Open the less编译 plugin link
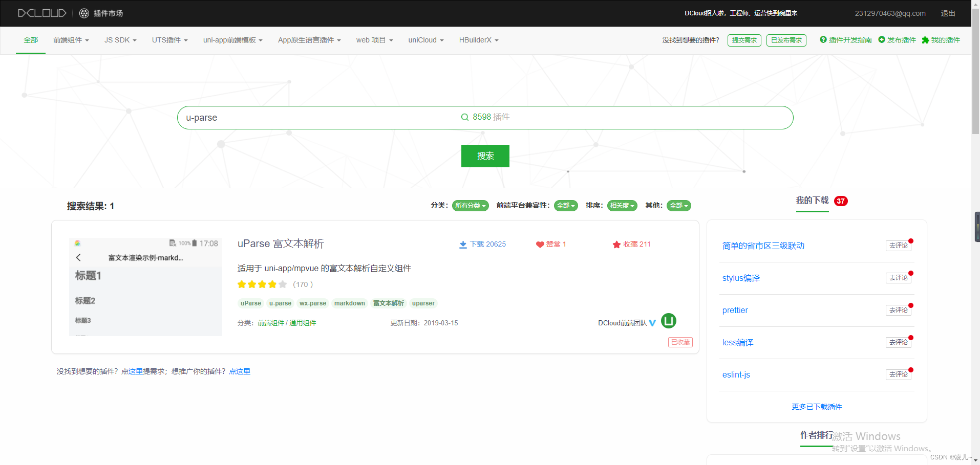The image size is (980, 465). pyautogui.click(x=738, y=343)
